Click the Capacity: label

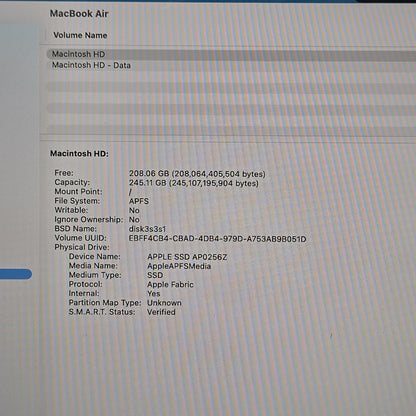coord(72,182)
